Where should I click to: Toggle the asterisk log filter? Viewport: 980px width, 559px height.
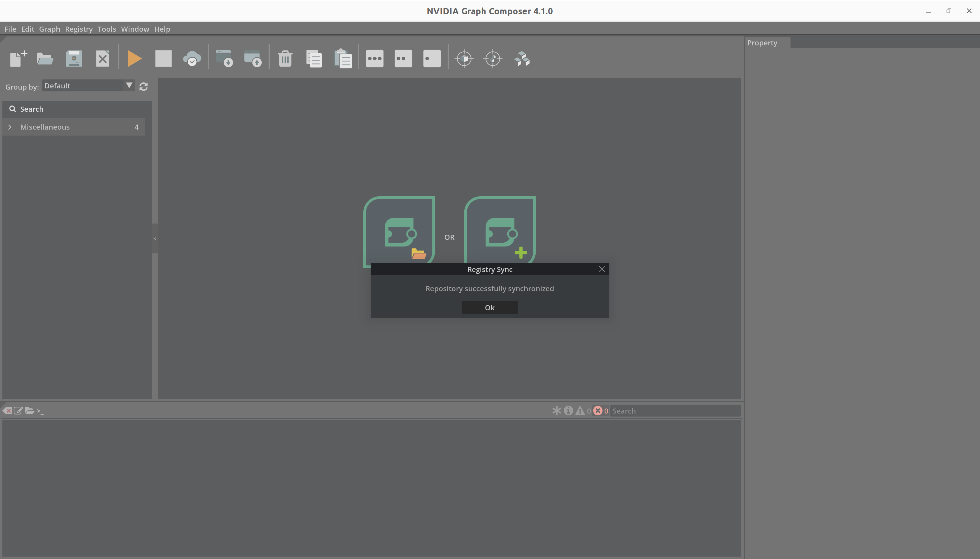coord(557,410)
